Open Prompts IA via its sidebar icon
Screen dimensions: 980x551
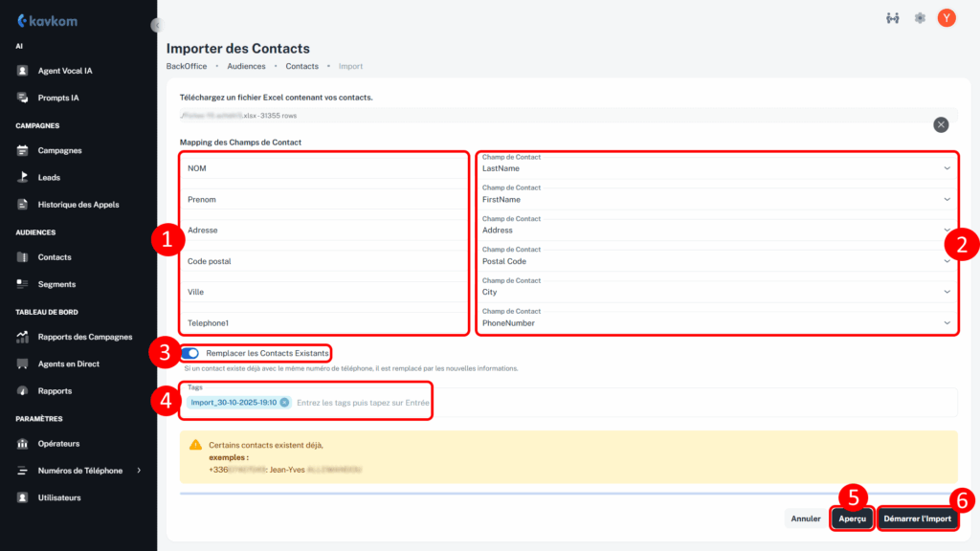tap(23, 98)
